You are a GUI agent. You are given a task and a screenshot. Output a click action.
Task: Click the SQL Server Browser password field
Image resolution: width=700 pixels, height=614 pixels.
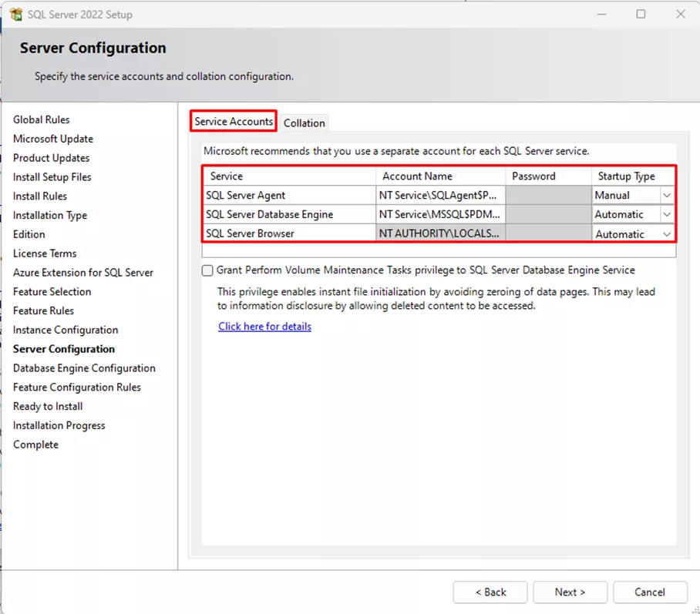pyautogui.click(x=549, y=233)
